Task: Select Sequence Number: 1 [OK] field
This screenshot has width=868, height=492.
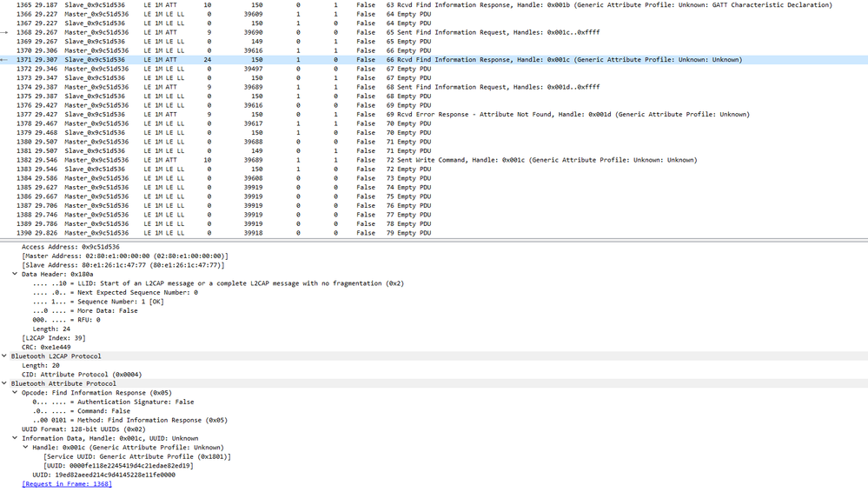Action: (98, 302)
